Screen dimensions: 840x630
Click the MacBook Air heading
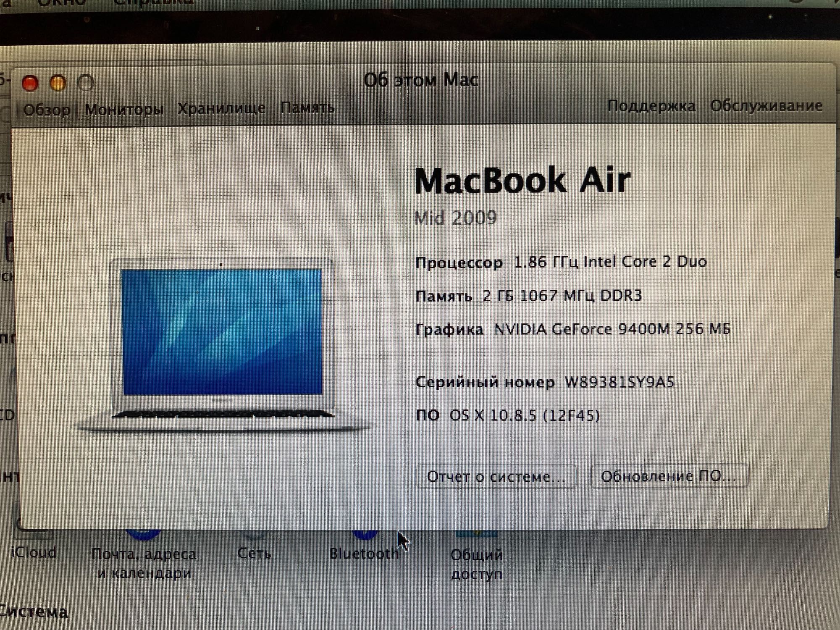(522, 180)
